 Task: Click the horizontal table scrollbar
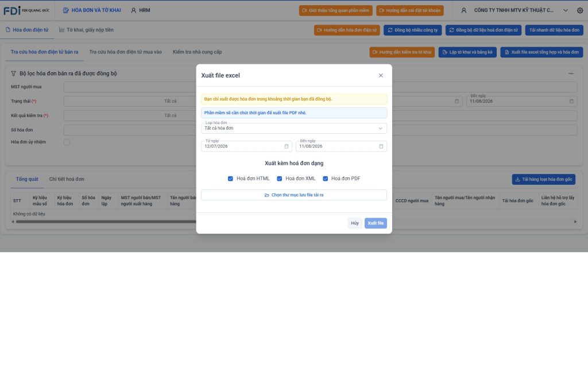coord(106,222)
